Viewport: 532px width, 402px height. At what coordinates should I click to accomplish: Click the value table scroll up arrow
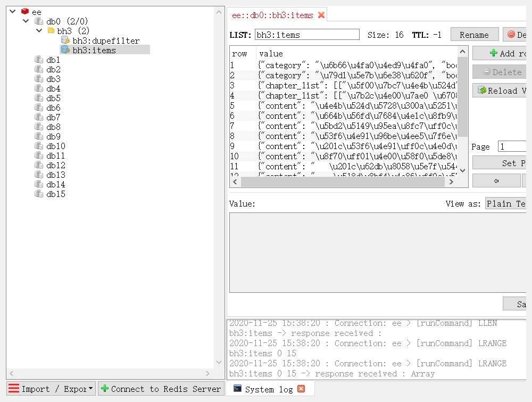point(462,52)
